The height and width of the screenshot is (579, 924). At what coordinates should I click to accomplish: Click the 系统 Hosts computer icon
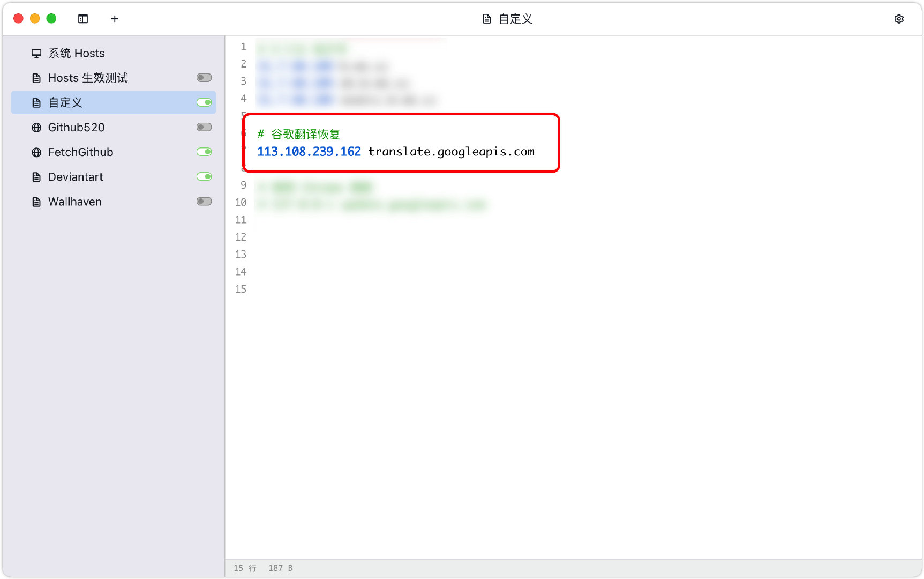click(x=36, y=53)
